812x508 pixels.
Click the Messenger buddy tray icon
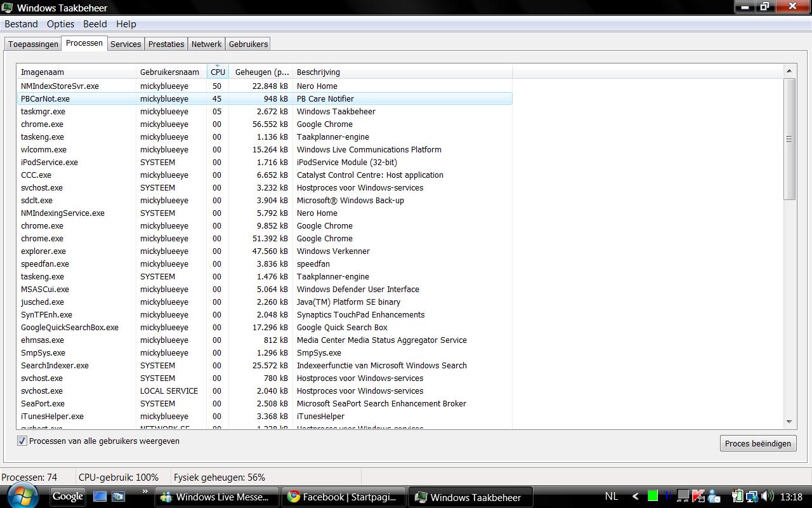[714, 497]
